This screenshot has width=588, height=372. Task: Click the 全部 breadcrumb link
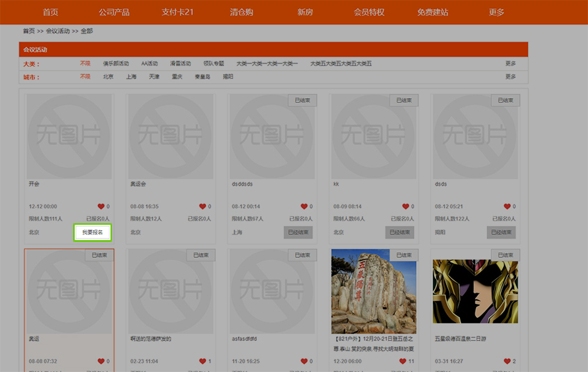tap(86, 31)
